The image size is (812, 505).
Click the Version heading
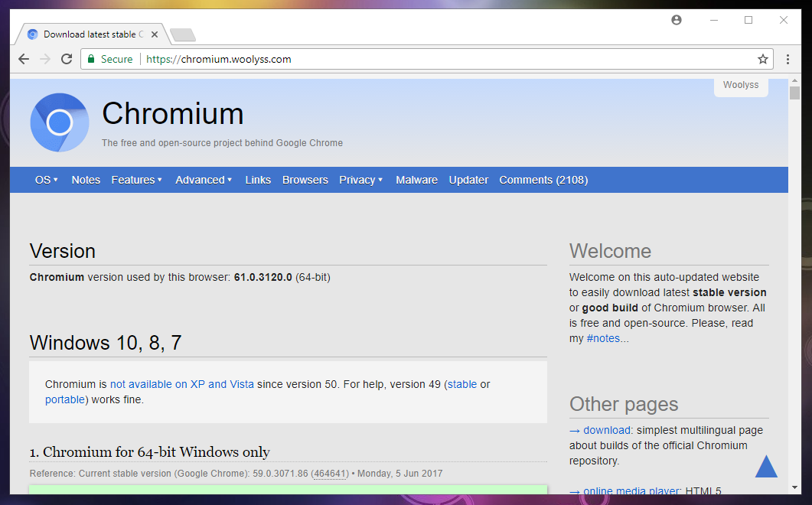tap(63, 251)
